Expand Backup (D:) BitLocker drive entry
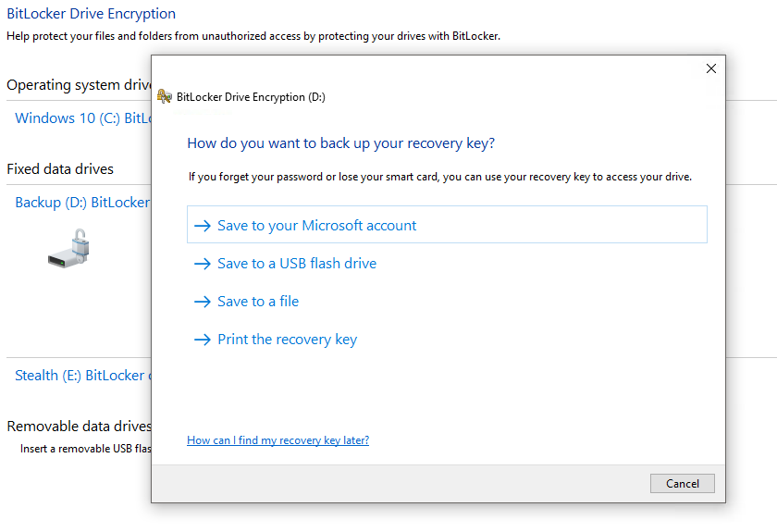The image size is (777, 532). click(x=82, y=203)
